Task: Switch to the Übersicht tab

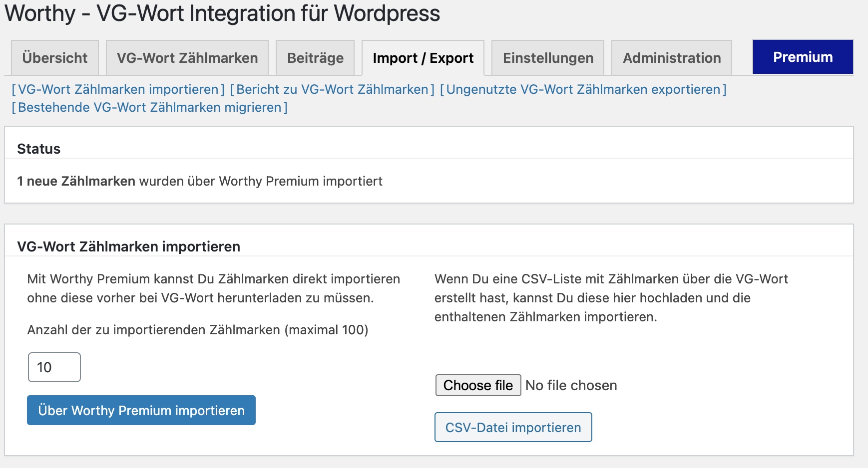Action: tap(55, 58)
